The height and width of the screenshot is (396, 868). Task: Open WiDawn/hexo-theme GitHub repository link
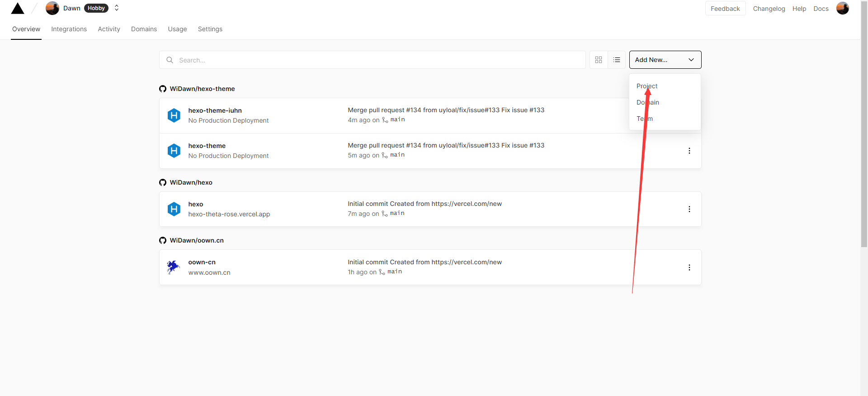(202, 89)
